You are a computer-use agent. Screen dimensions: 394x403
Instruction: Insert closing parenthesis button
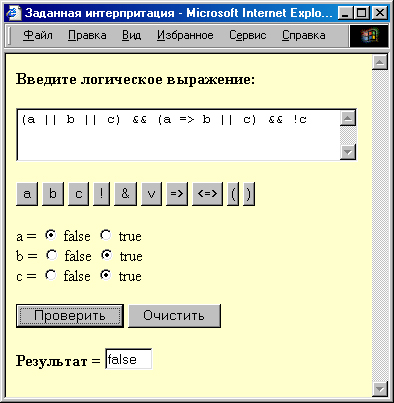point(249,194)
